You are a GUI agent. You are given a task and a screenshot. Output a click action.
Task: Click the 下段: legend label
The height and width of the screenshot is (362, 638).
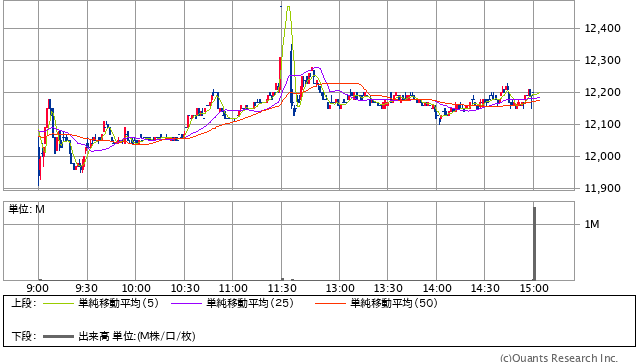coord(24,336)
